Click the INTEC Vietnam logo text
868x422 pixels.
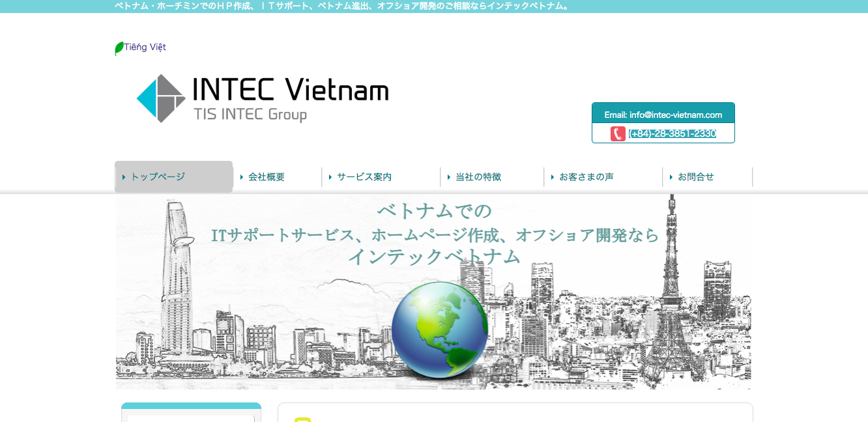(290, 91)
